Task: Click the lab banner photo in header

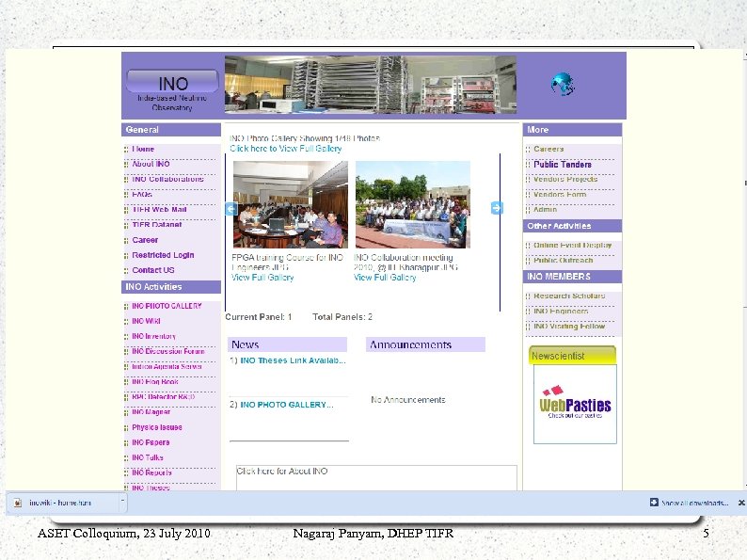Action: tap(371, 85)
